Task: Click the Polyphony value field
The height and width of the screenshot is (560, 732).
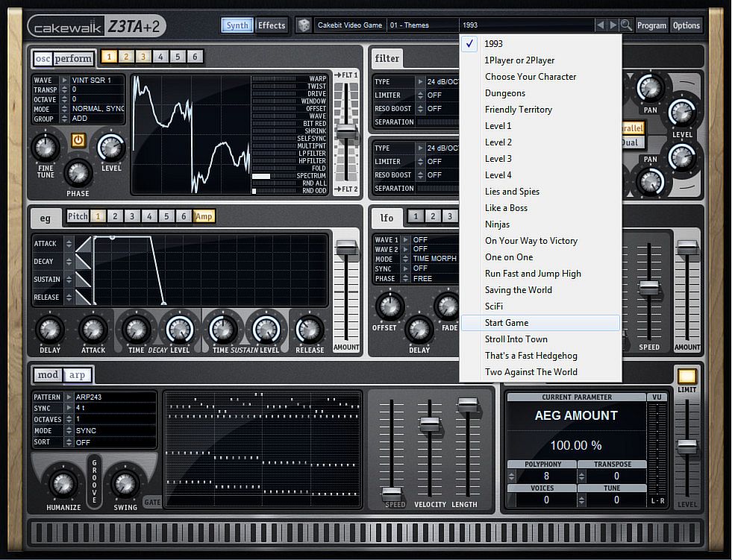Action: [546, 476]
